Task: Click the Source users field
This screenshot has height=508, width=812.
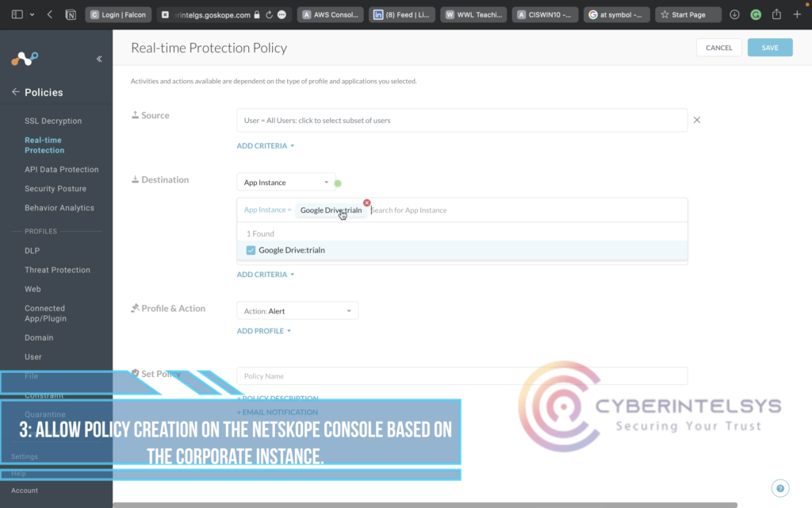Action: click(462, 121)
